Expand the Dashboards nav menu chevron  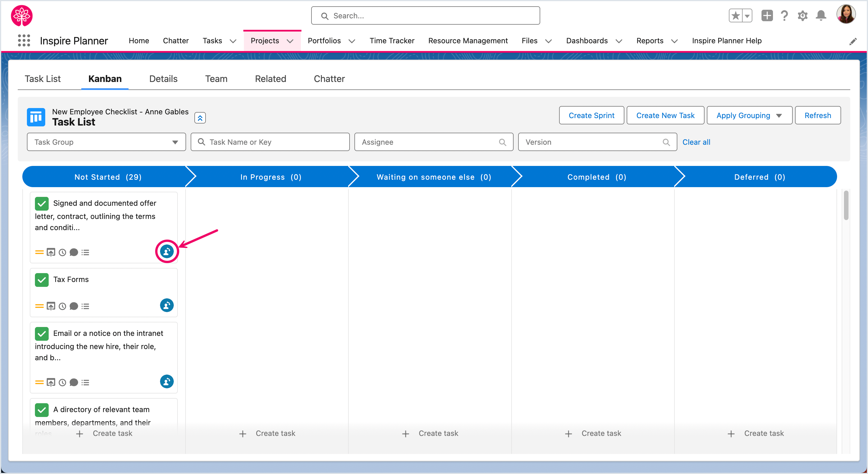[x=619, y=41]
